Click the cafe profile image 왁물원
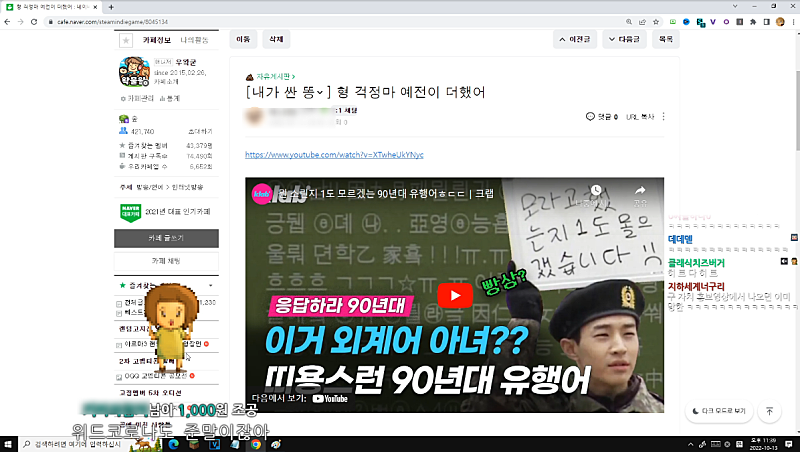 pos(134,72)
